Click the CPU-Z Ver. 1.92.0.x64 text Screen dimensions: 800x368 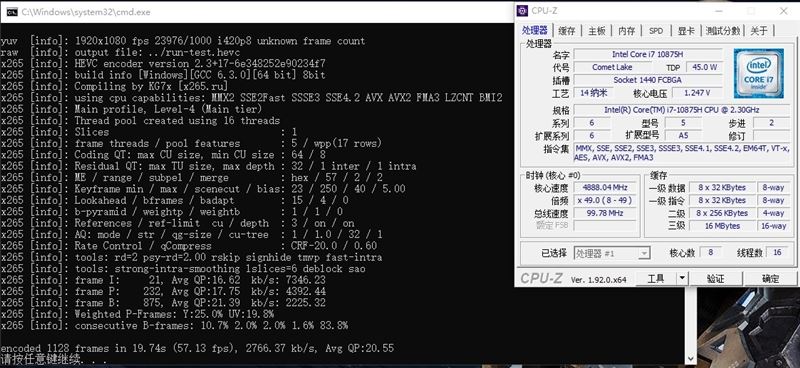(598, 280)
